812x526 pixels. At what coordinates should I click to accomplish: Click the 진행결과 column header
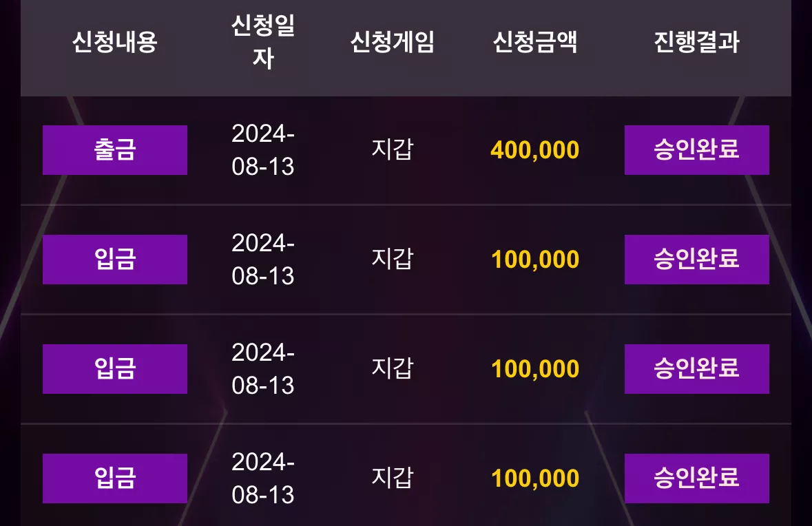(696, 42)
